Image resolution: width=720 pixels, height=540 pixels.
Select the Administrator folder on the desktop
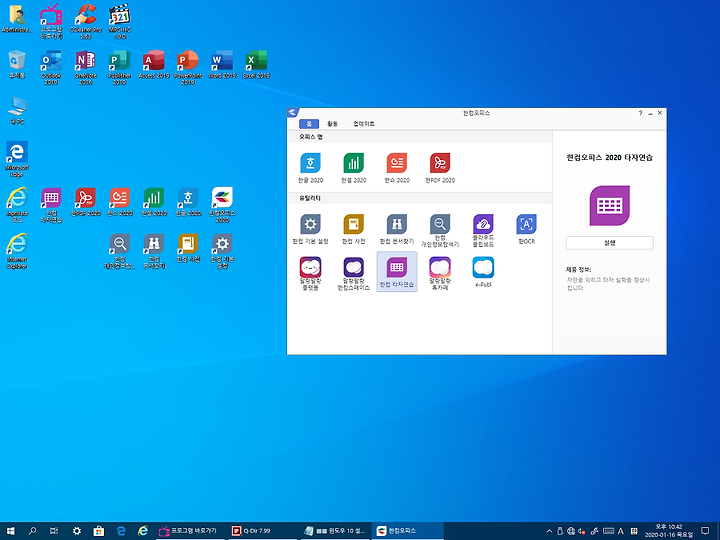click(17, 19)
